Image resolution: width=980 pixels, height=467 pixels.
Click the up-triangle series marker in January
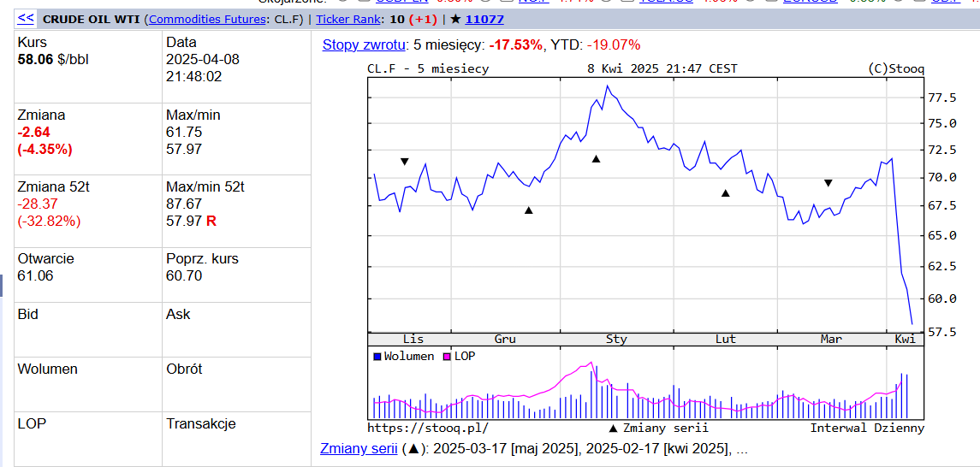click(596, 158)
